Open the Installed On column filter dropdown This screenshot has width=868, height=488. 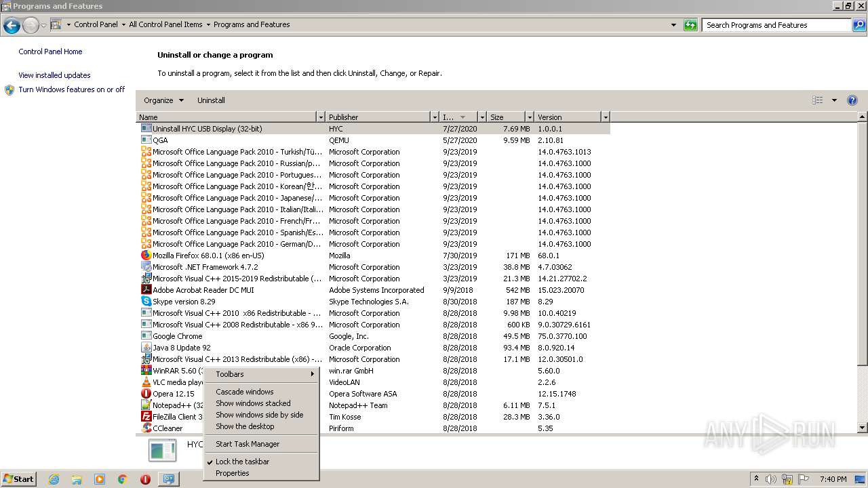(482, 117)
